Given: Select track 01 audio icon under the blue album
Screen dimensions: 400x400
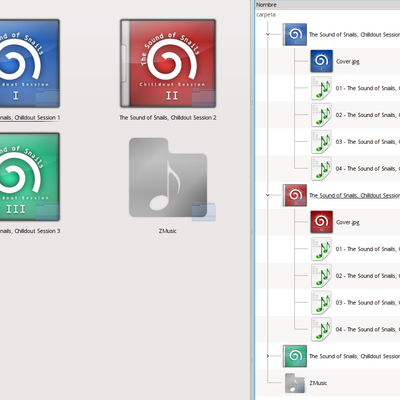Looking at the screenshot, I should (321, 88).
